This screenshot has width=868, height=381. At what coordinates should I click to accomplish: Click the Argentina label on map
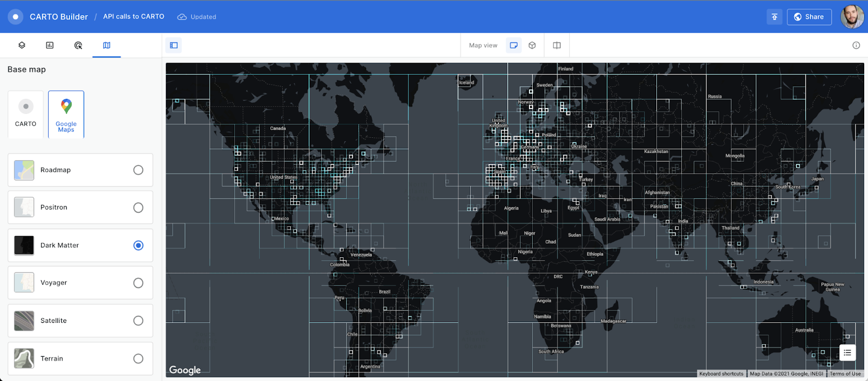pos(370,367)
